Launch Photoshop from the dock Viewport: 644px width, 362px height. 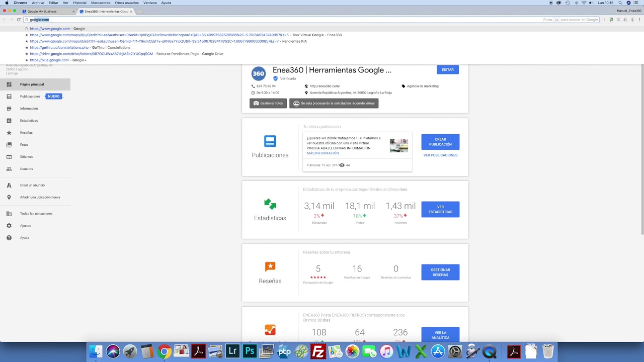[250, 351]
